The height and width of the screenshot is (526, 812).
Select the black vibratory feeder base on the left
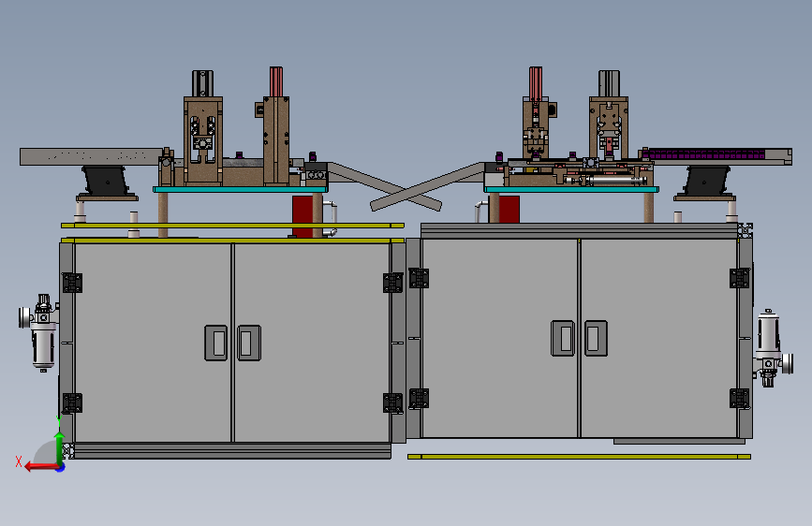tap(105, 181)
